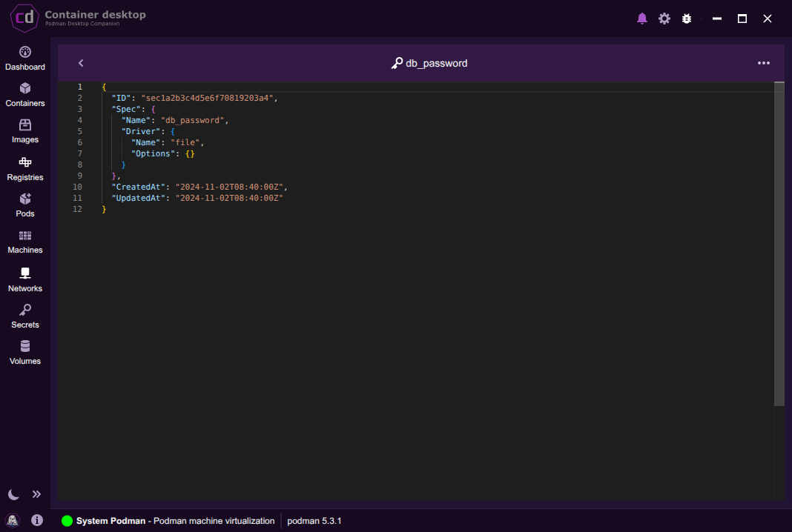Click the Container desktop logo
The image size is (792, 532).
(24, 19)
